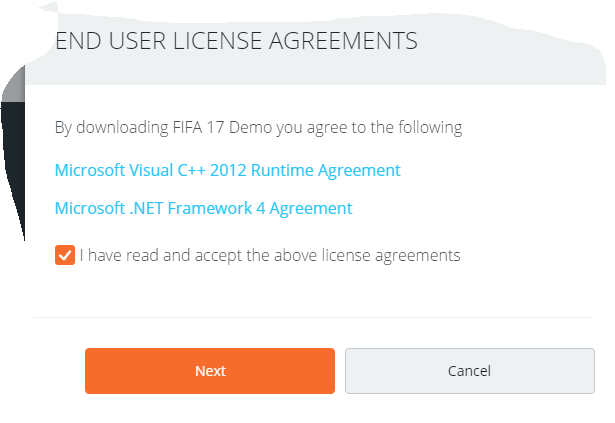Viewport: 615px width, 423px height.
Task: Proceed by clicking Next
Action: pos(210,371)
